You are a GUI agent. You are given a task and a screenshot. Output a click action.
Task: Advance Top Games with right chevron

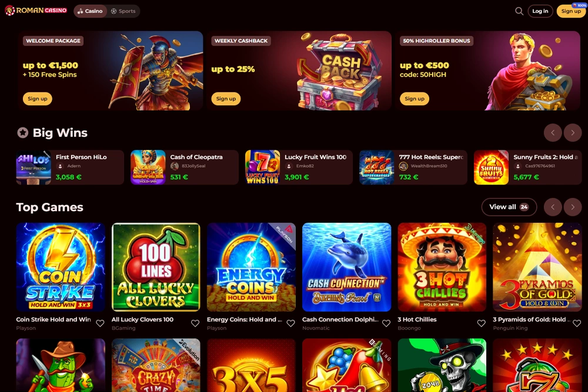pos(573,207)
